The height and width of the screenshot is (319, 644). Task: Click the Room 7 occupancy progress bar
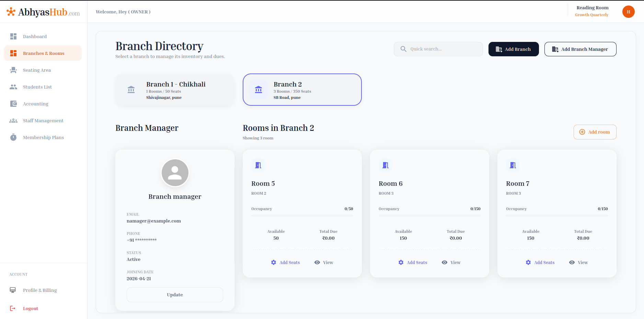pyautogui.click(x=556, y=216)
